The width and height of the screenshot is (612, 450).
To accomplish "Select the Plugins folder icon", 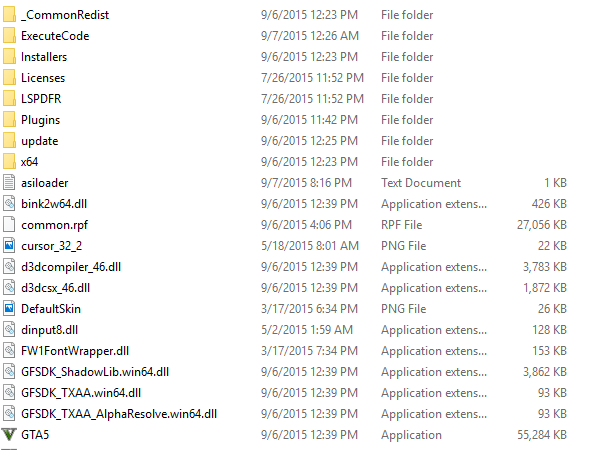I will pos(9,119).
